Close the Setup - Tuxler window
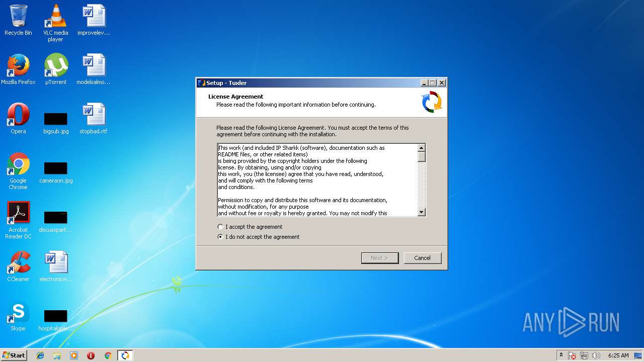 tap(442, 83)
